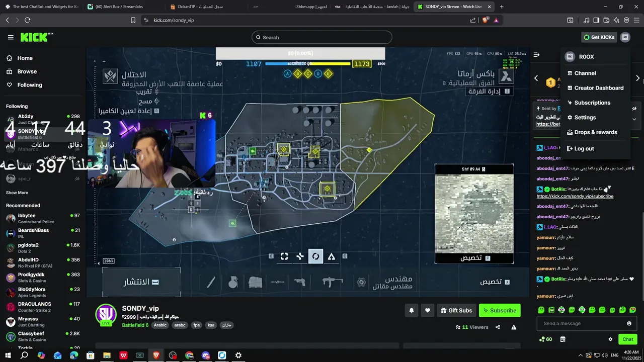The height and width of the screenshot is (362, 644).
Task: Open Mryasss recommended channel
Action: 43,322
